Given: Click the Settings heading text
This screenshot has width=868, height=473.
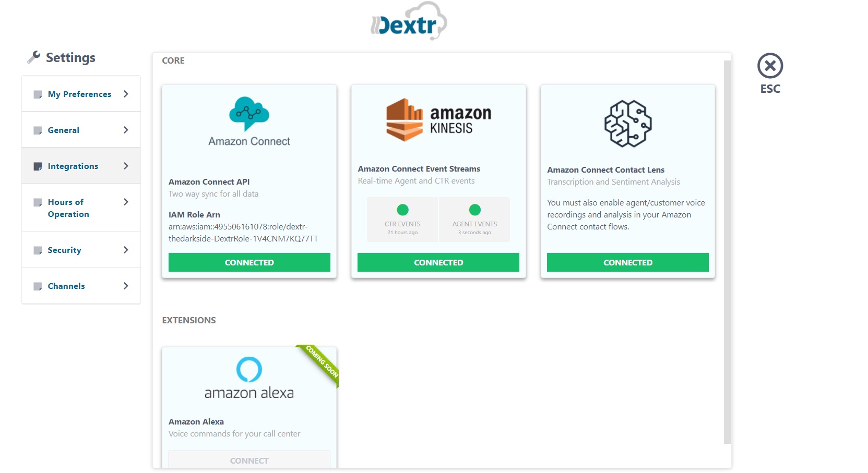Looking at the screenshot, I should pyautogui.click(x=70, y=57).
